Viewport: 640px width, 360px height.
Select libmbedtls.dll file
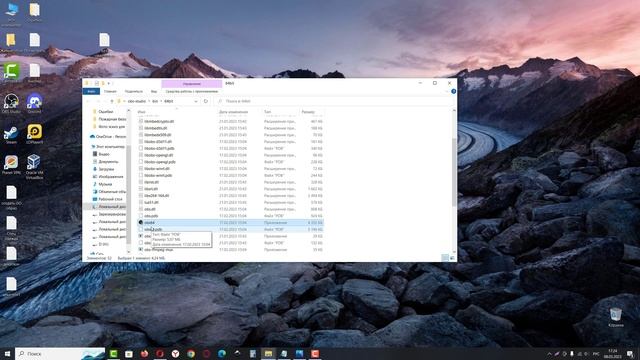click(156, 128)
